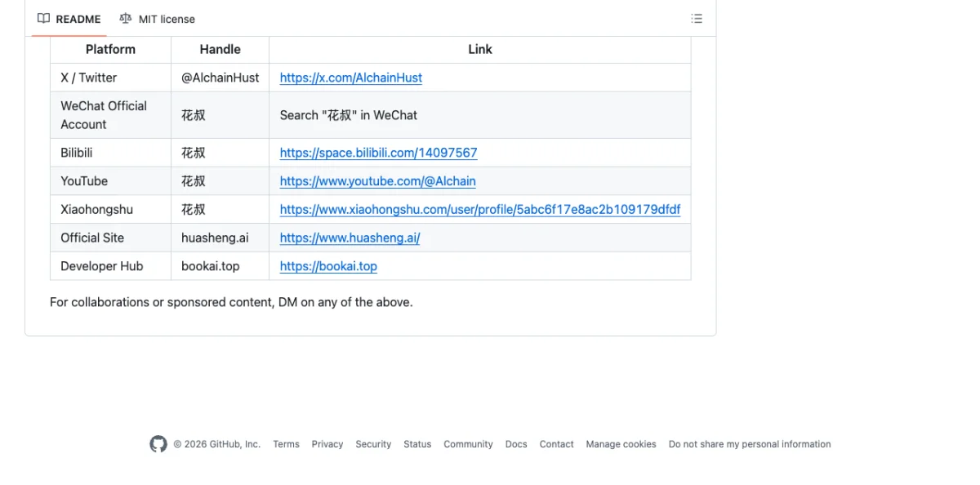Click the 花叔 handle in Xiaohongshu row
This screenshot has height=485, width=980.
pyautogui.click(x=194, y=210)
